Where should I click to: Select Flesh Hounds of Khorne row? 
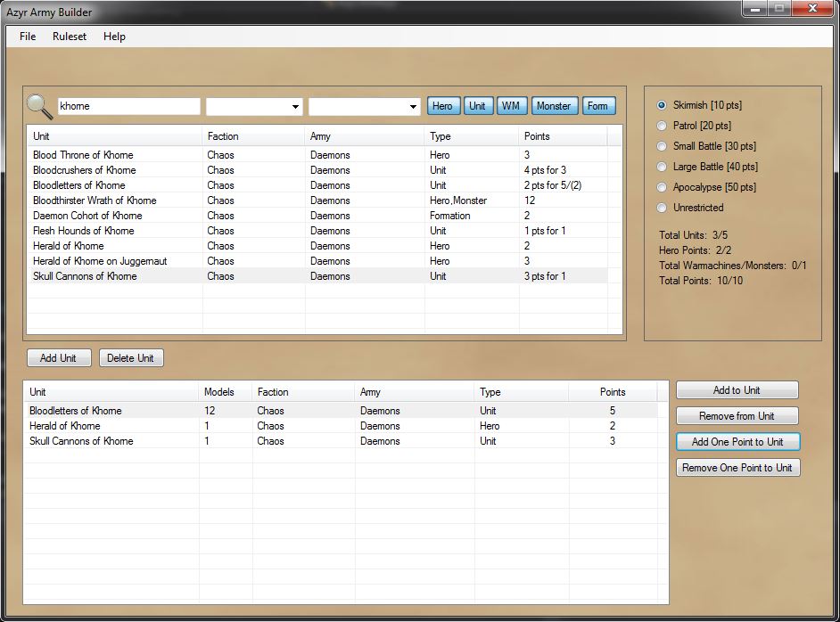coord(317,231)
